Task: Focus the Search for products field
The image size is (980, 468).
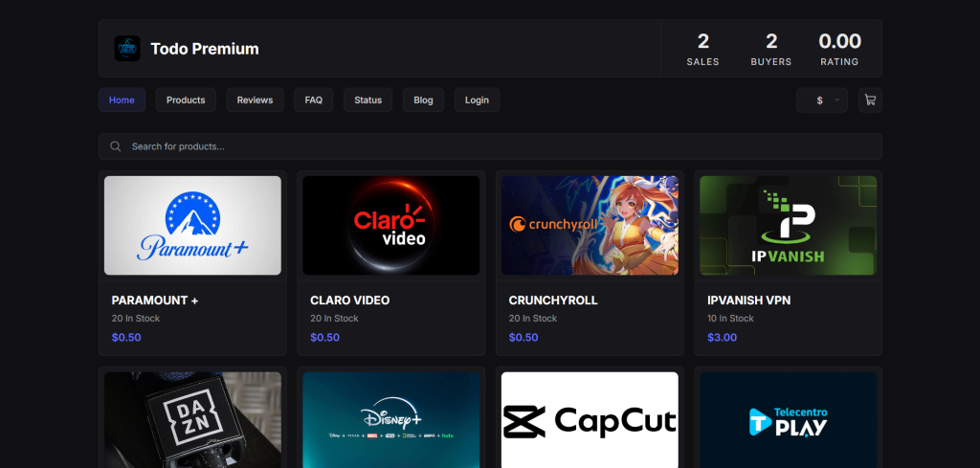Action: tap(491, 146)
